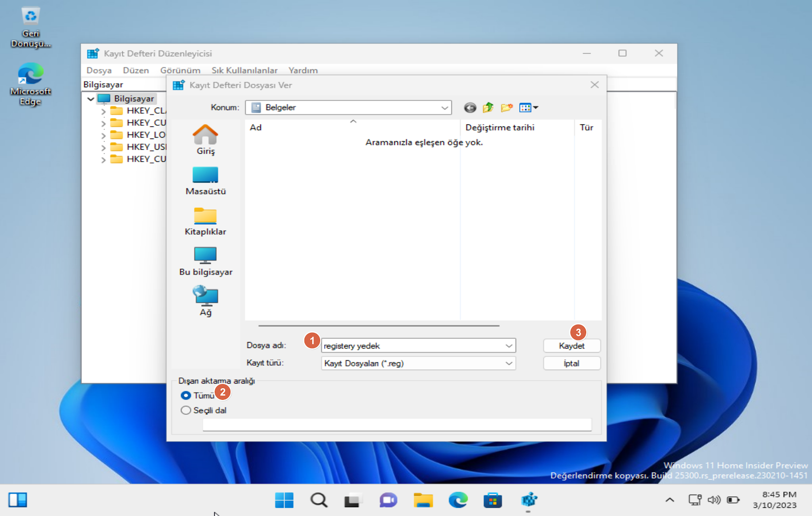The image size is (812, 516).
Task: Open Chat icon on the taskbar
Action: (388, 500)
